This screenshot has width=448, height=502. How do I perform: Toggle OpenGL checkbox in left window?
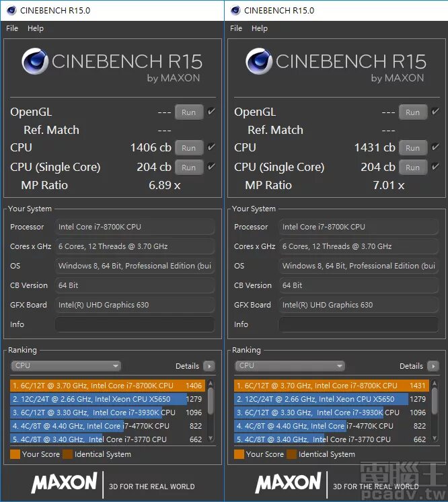click(x=211, y=112)
